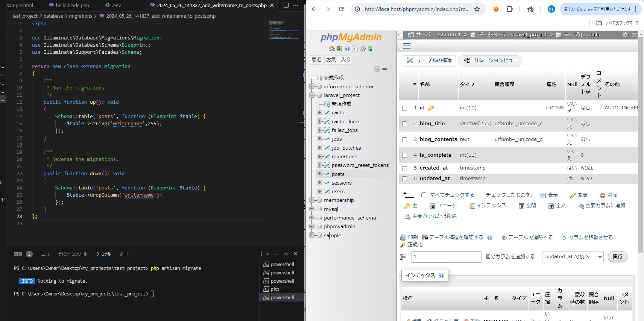The height and width of the screenshot is (321, 644).
Task: Bookmark this page with star icon
Action: point(477,9)
